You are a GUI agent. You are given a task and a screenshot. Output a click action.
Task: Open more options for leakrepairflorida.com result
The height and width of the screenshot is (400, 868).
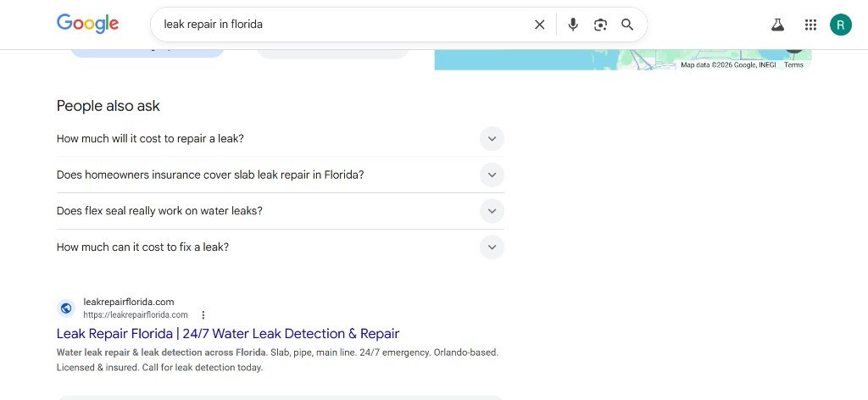[x=203, y=314]
